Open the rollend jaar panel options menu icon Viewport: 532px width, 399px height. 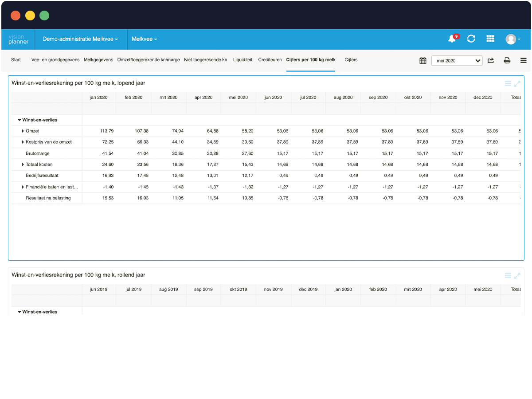pyautogui.click(x=508, y=275)
